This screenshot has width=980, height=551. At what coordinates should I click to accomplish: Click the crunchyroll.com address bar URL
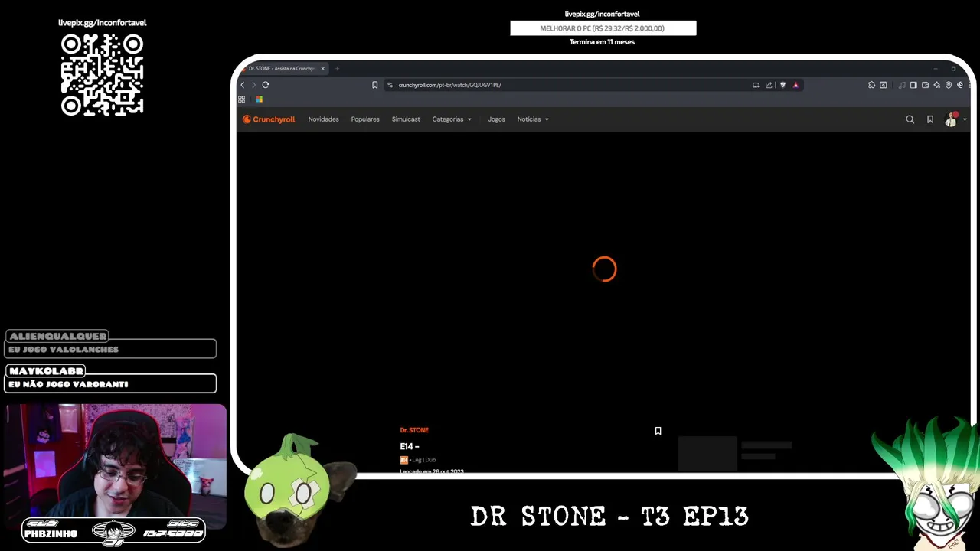click(449, 85)
